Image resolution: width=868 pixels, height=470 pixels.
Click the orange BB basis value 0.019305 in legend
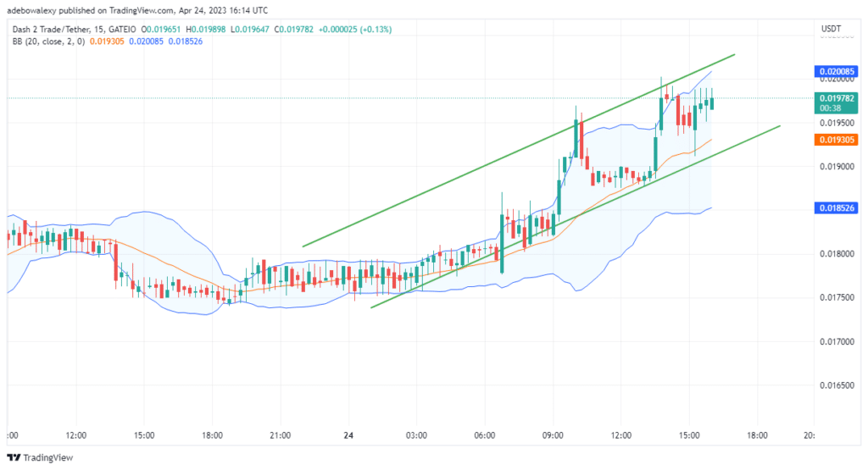pyautogui.click(x=107, y=41)
